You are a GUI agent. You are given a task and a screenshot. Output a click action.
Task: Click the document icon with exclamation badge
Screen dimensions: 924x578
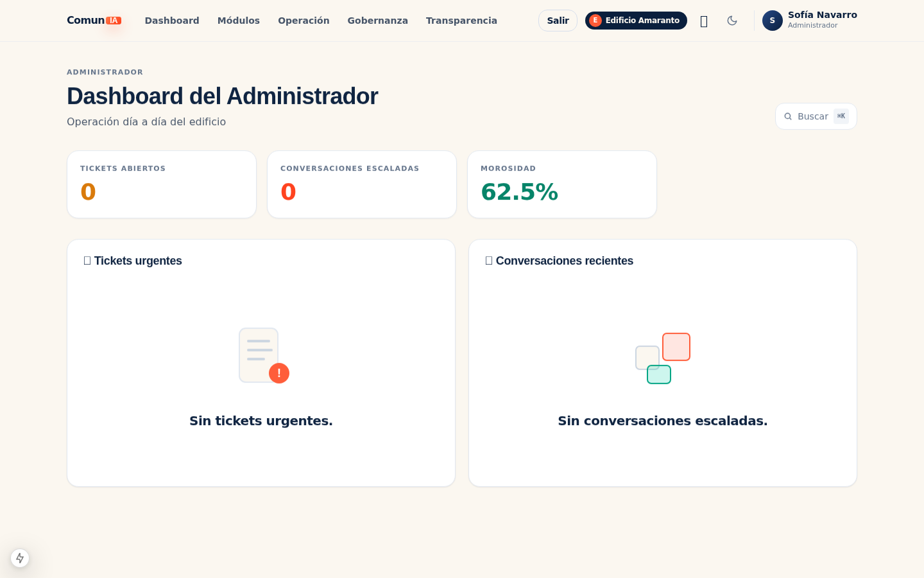[259, 354]
